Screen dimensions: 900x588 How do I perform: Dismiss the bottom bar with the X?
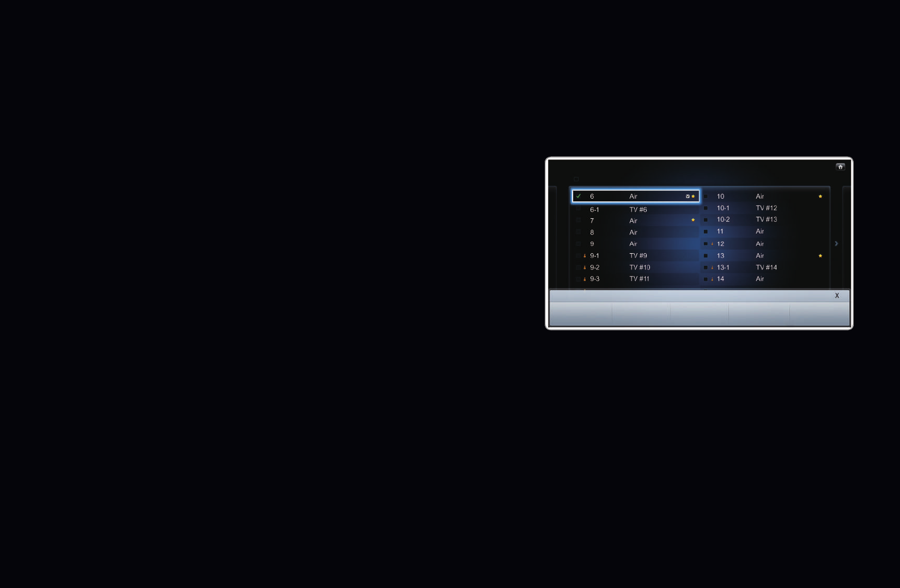tap(837, 295)
